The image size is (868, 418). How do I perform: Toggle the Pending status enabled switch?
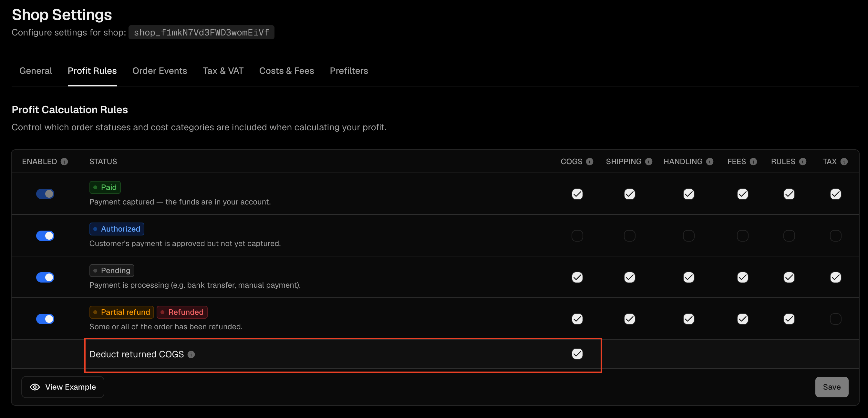[45, 277]
